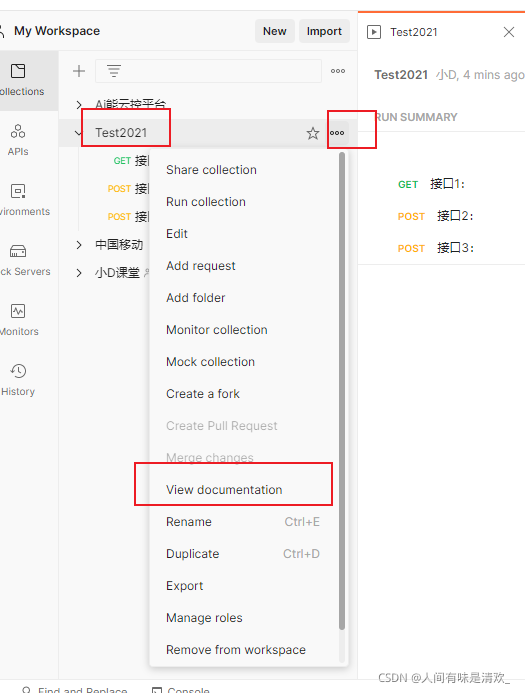Open the second POST request under Test2021
Image resolution: width=525 pixels, height=693 pixels.
pyautogui.click(x=128, y=217)
